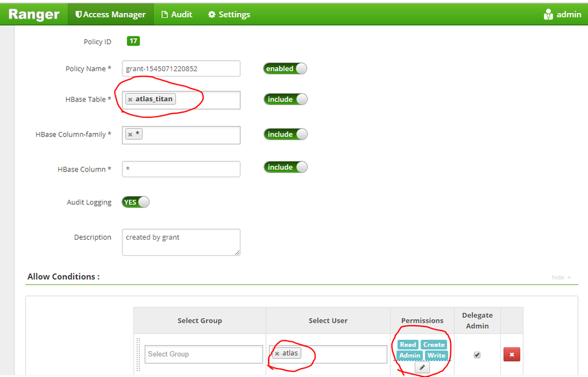Click inside the HBase Table field
This screenshot has height=377, width=588.
(181, 100)
